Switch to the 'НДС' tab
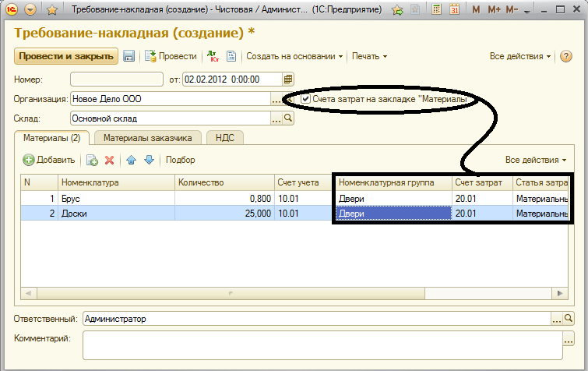The image size is (588, 371). click(224, 138)
